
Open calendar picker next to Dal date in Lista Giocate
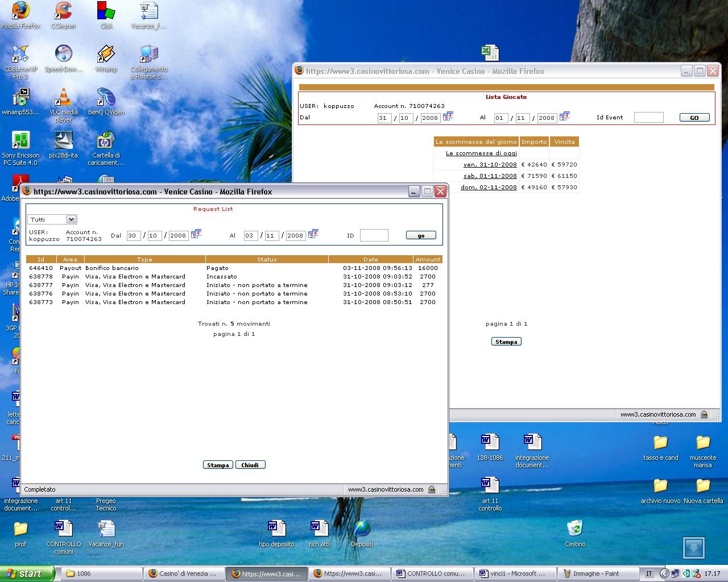click(x=448, y=117)
